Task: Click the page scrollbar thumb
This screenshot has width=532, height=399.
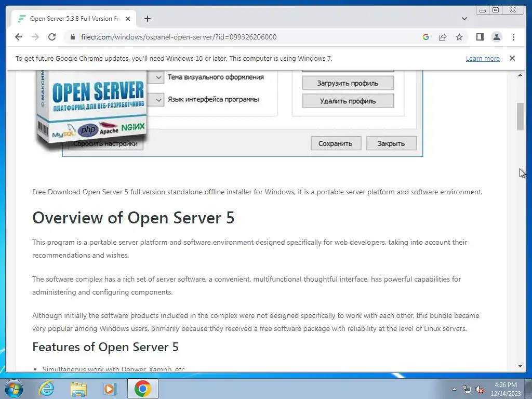Action: 520,116
